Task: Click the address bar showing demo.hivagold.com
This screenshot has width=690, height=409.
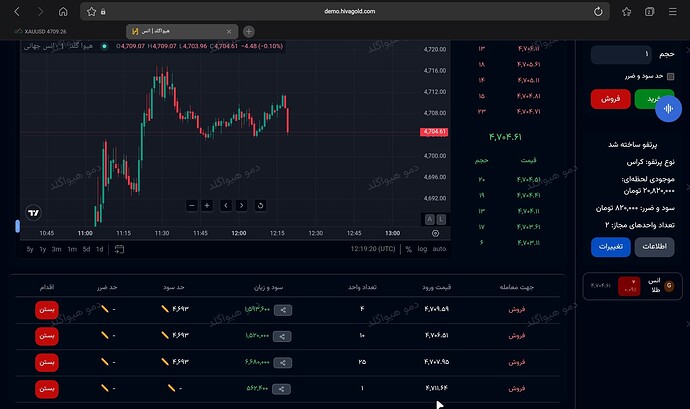Action: (x=345, y=11)
